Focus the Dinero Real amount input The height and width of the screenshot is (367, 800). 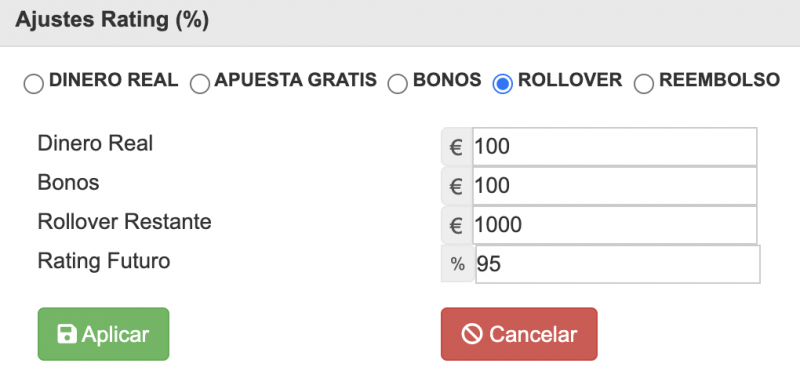click(x=614, y=147)
